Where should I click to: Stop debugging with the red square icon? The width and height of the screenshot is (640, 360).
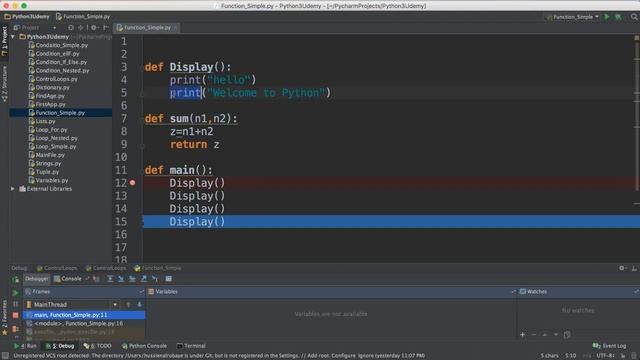point(16,315)
